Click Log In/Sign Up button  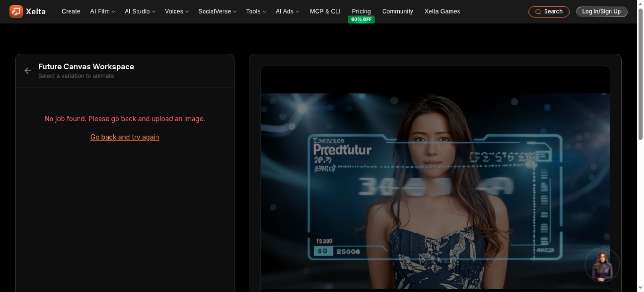[x=601, y=12]
